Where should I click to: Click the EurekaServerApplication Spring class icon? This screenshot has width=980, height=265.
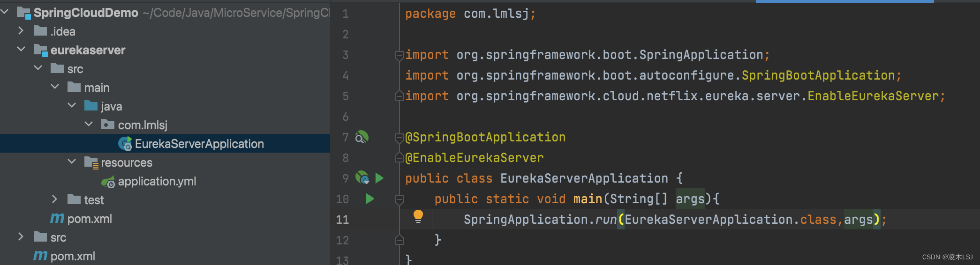125,143
